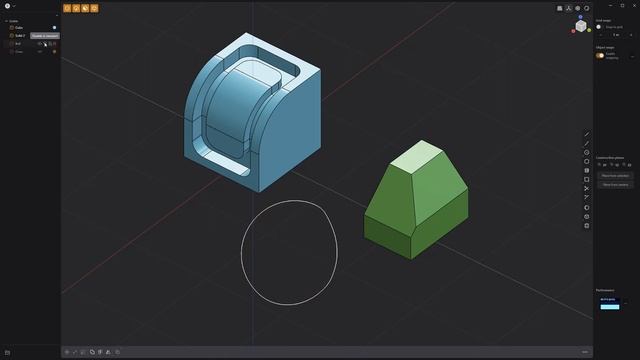Click the sixth icon in bottom command bar
This screenshot has width=640, height=360.
(108, 352)
